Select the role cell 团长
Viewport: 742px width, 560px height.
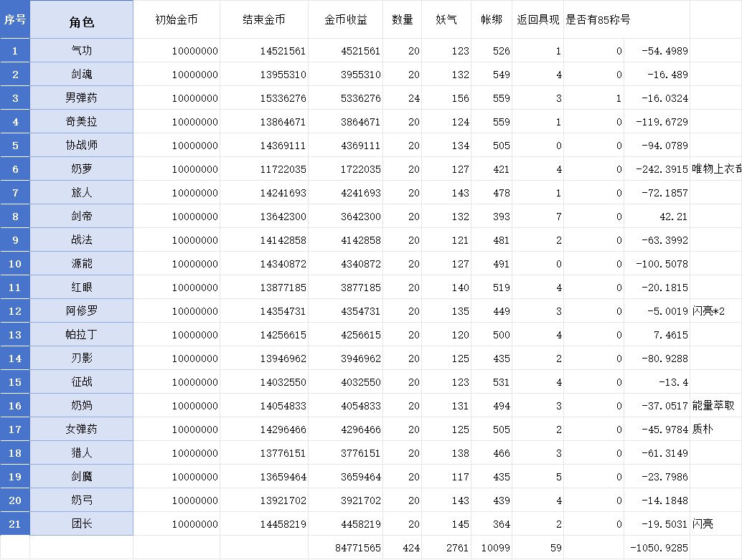[x=81, y=523]
